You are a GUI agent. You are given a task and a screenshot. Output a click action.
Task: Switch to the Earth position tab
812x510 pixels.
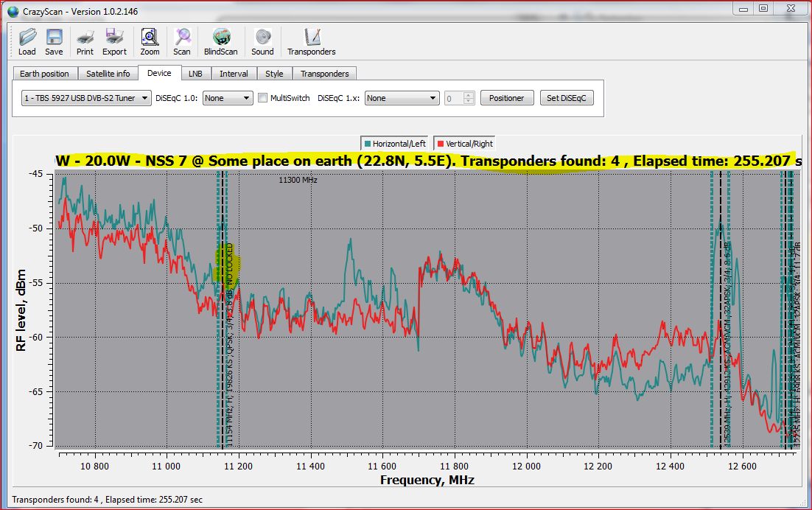point(44,74)
